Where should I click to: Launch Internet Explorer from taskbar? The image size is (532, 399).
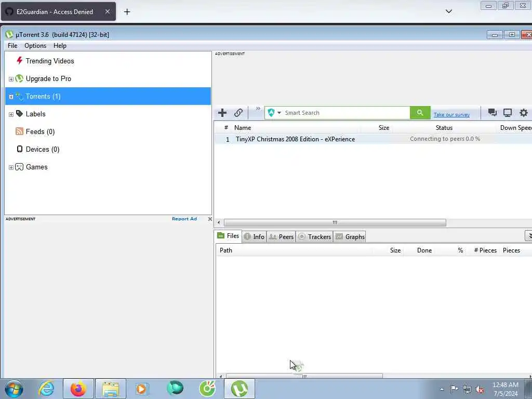point(46,389)
